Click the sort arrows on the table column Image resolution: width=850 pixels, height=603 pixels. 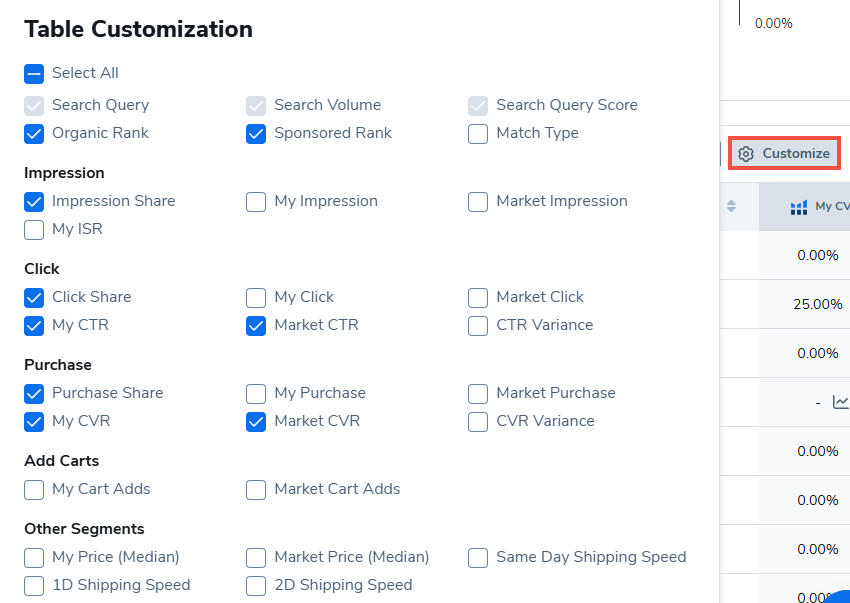(733, 206)
